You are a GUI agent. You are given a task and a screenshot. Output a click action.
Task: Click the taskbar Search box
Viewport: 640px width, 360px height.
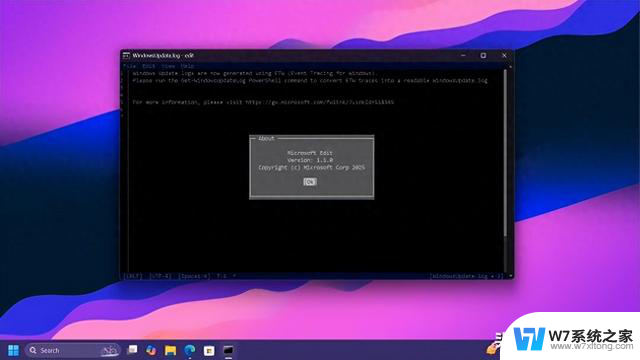72,350
